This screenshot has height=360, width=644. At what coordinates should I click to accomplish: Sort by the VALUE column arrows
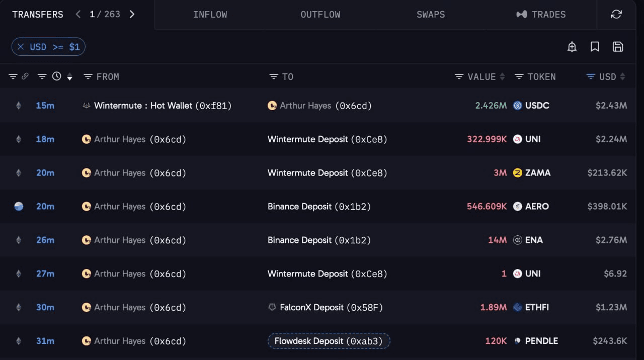pos(502,76)
